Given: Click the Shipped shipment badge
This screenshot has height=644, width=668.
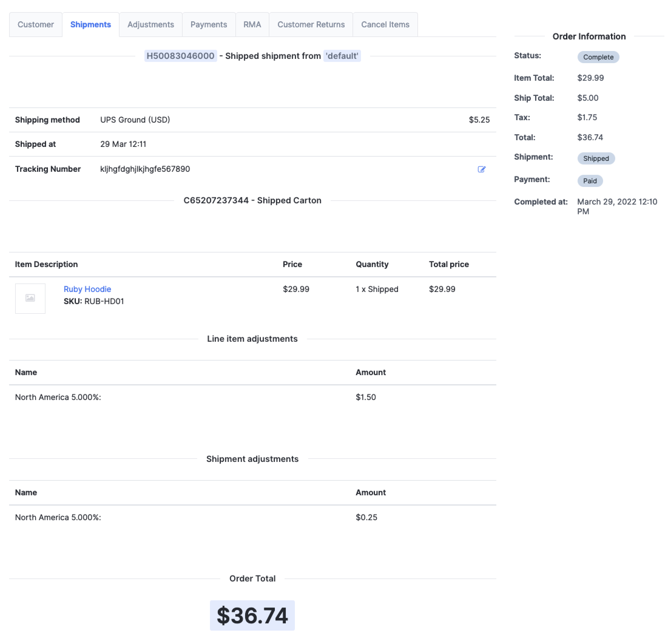Looking at the screenshot, I should pos(596,158).
